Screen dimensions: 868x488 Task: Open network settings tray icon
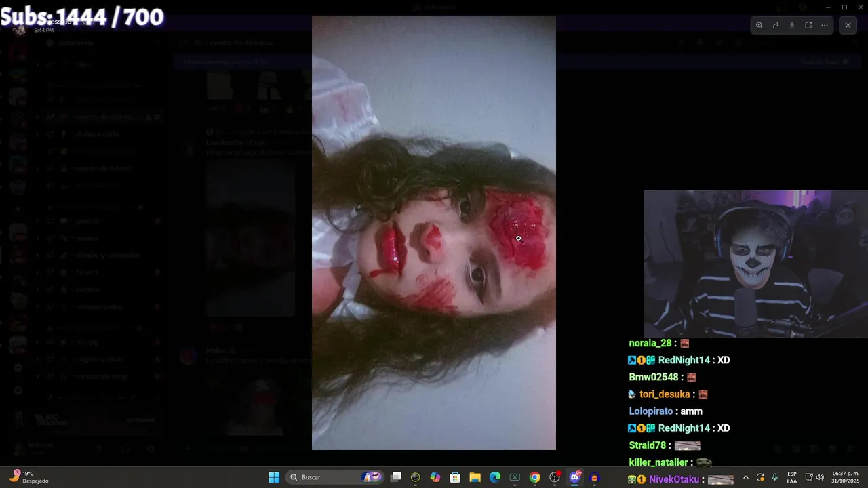click(x=809, y=477)
